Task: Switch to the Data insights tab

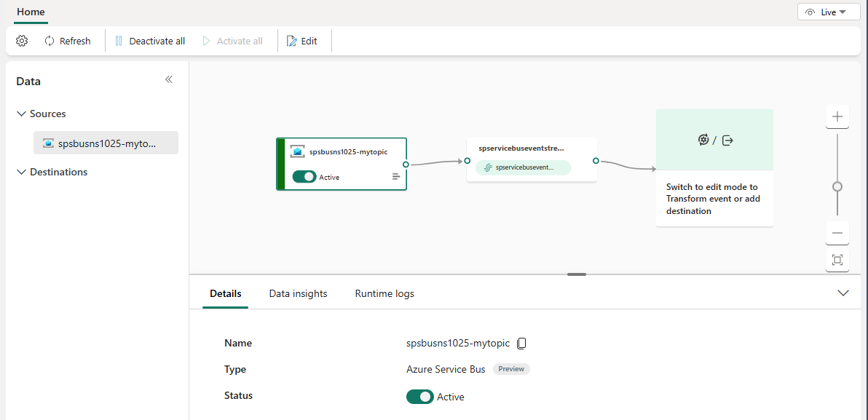Action: (x=298, y=293)
